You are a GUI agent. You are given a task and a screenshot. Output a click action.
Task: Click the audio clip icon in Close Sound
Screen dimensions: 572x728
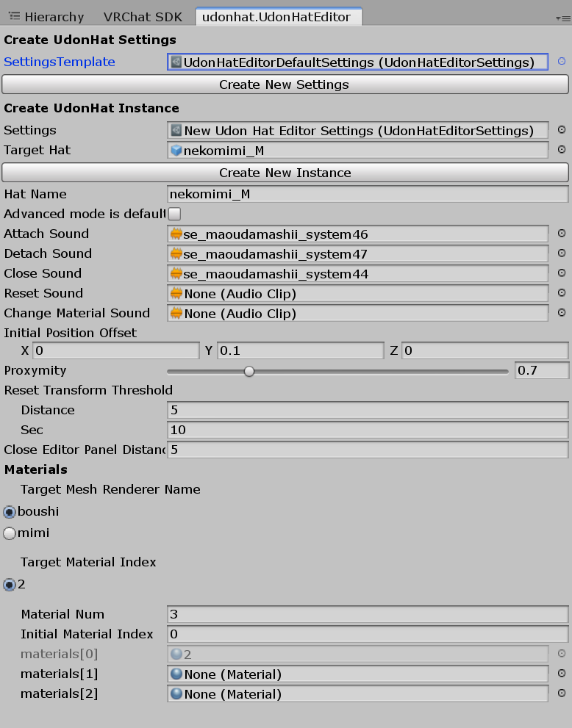pyautogui.click(x=176, y=273)
